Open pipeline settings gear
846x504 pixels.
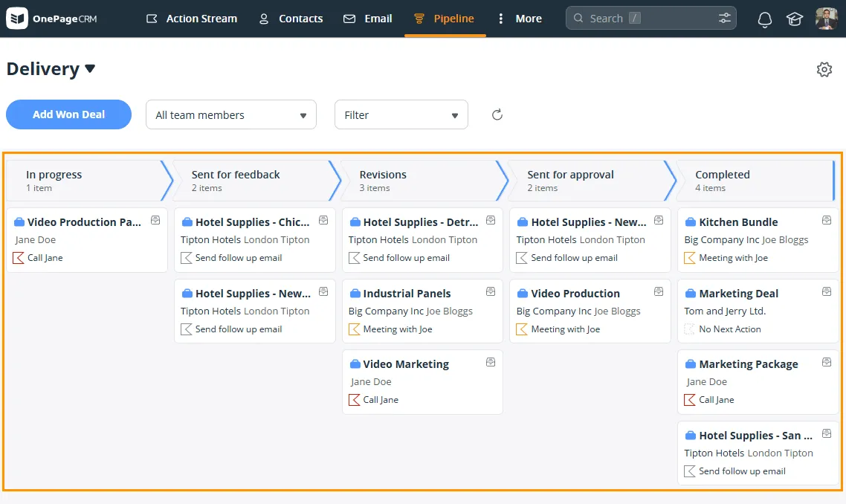point(824,70)
